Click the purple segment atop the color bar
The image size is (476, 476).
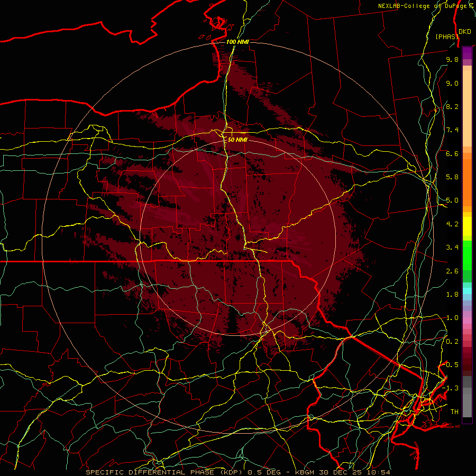click(x=467, y=53)
